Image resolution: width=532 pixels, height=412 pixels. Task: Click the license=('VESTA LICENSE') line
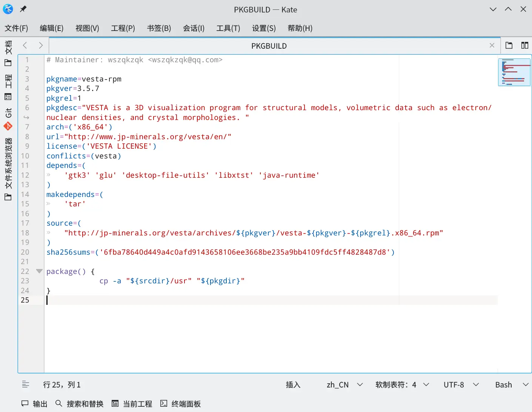click(101, 146)
